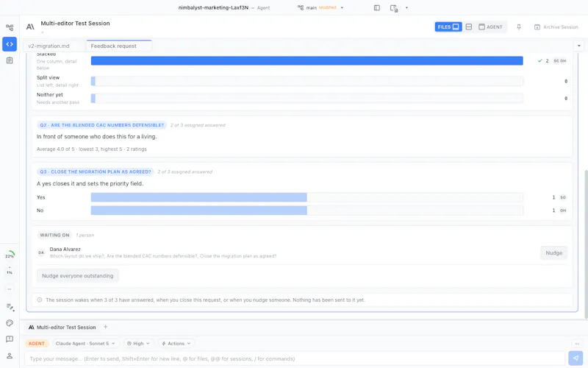This screenshot has width=588, height=368.
Task: Click the No answer result bar
Action: coord(306,210)
